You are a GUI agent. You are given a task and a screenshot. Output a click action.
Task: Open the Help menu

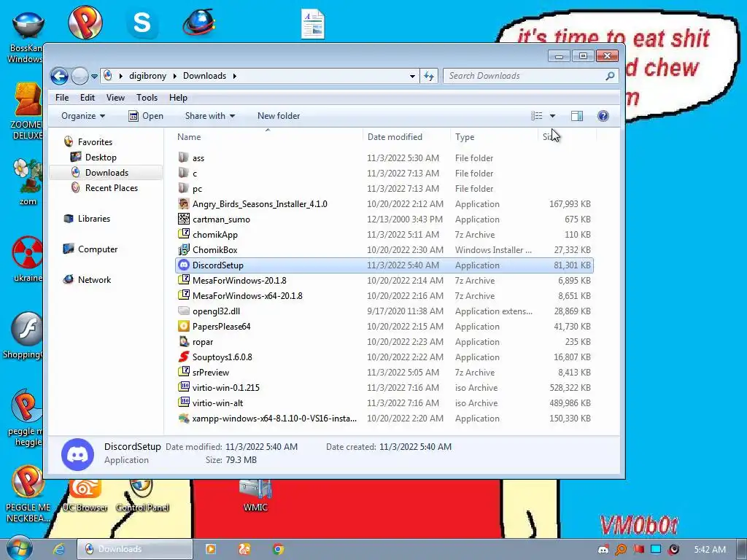click(x=178, y=98)
